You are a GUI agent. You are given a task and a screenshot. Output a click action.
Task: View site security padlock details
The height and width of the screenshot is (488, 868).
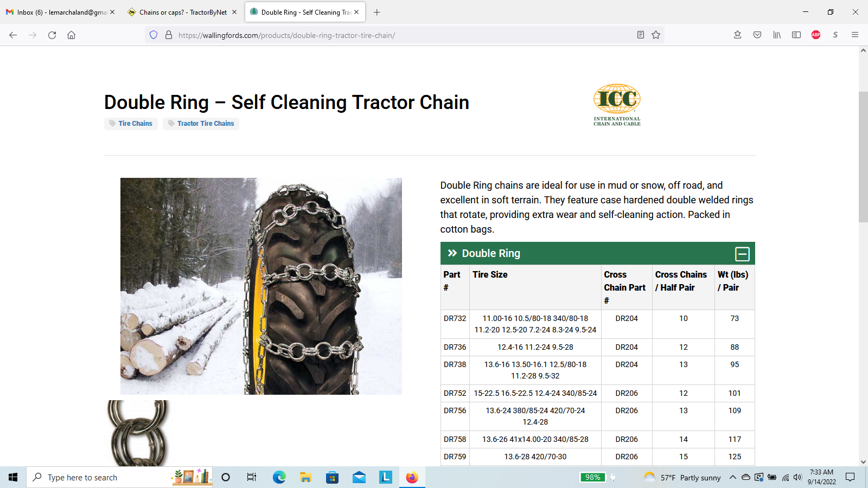click(x=169, y=35)
